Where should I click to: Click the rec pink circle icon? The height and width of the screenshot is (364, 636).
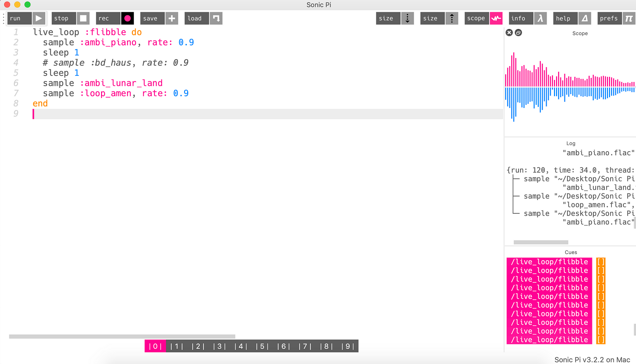pyautogui.click(x=127, y=18)
